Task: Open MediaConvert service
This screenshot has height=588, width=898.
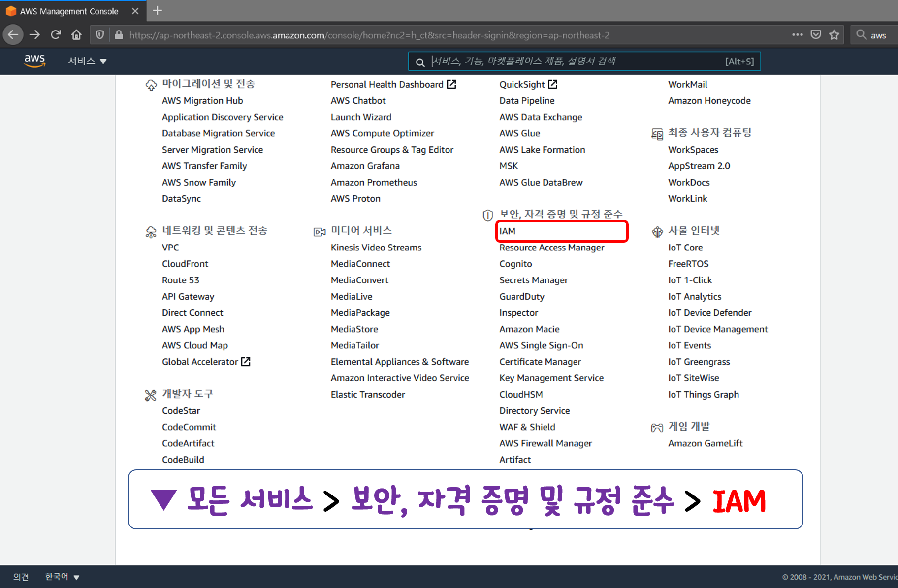Action: 359,280
